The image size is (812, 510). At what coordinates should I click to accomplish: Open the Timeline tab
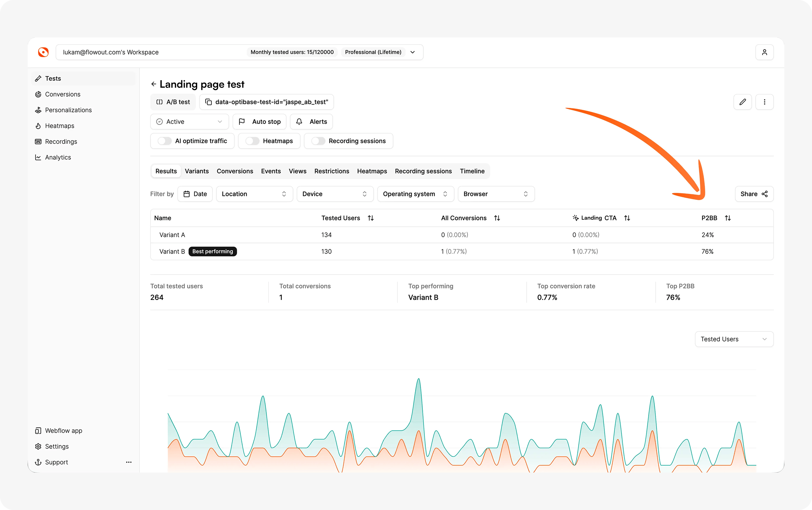click(472, 171)
